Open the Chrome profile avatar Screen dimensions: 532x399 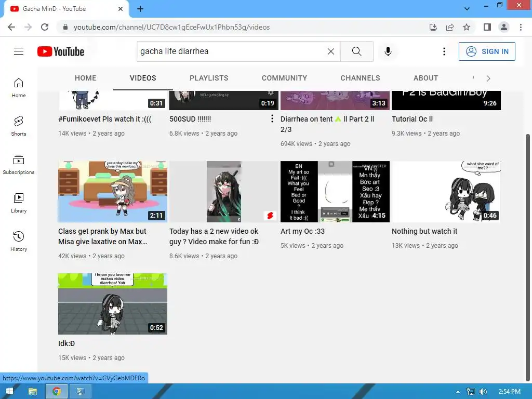click(x=504, y=27)
